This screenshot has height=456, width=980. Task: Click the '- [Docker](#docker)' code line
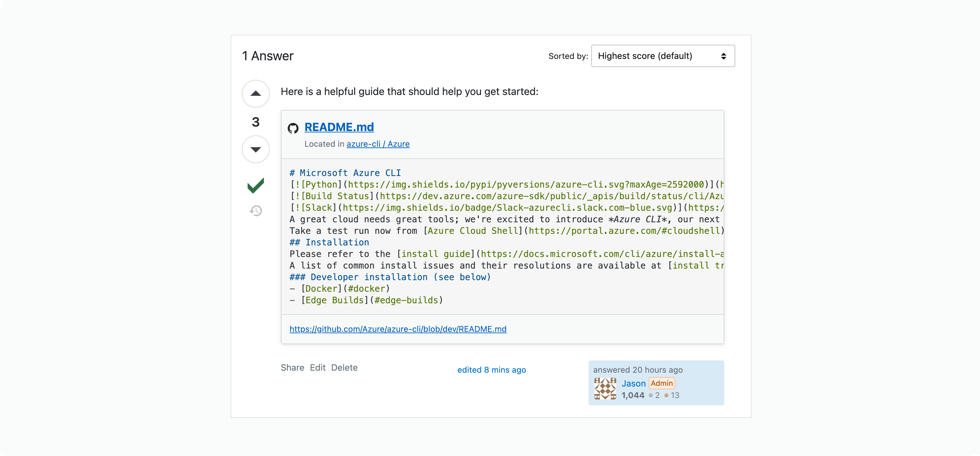(340, 288)
